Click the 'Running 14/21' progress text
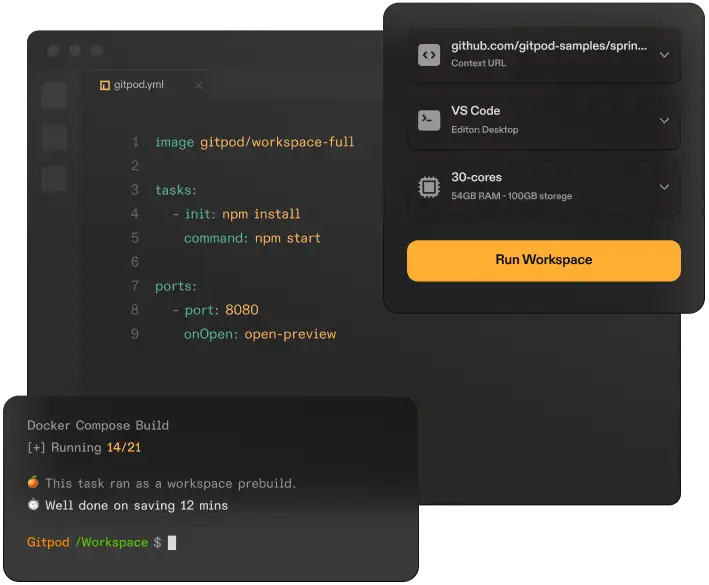This screenshot has height=585, width=709. tap(96, 448)
